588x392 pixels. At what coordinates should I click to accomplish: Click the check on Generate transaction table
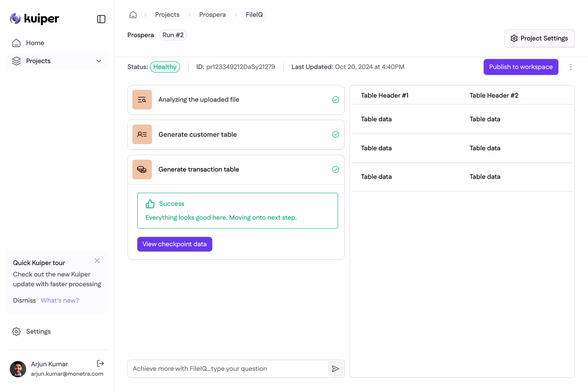point(335,169)
